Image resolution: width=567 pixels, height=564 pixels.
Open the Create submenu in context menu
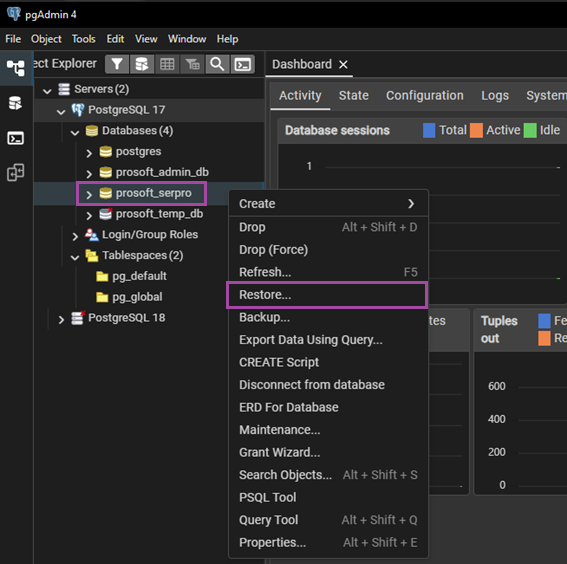(328, 204)
